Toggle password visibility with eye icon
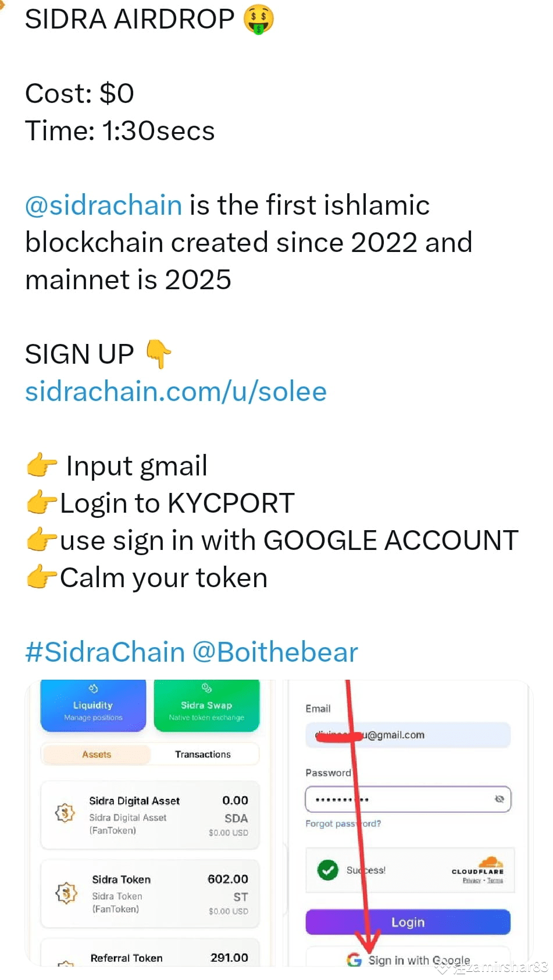 tap(500, 800)
